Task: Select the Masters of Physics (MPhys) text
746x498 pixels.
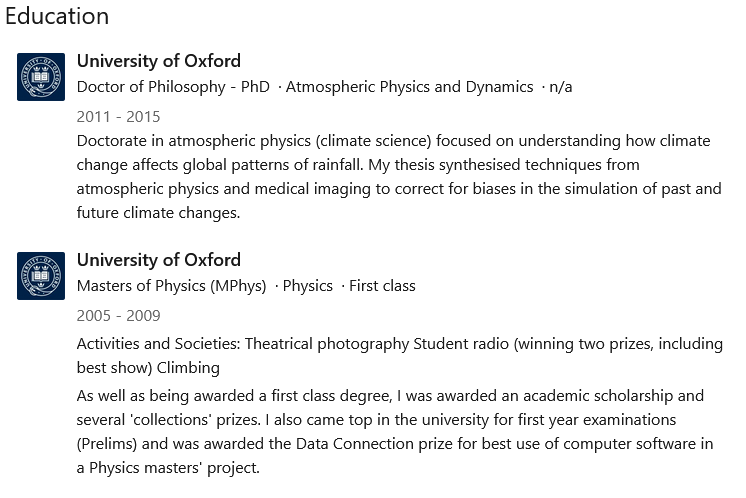Action: click(171, 286)
